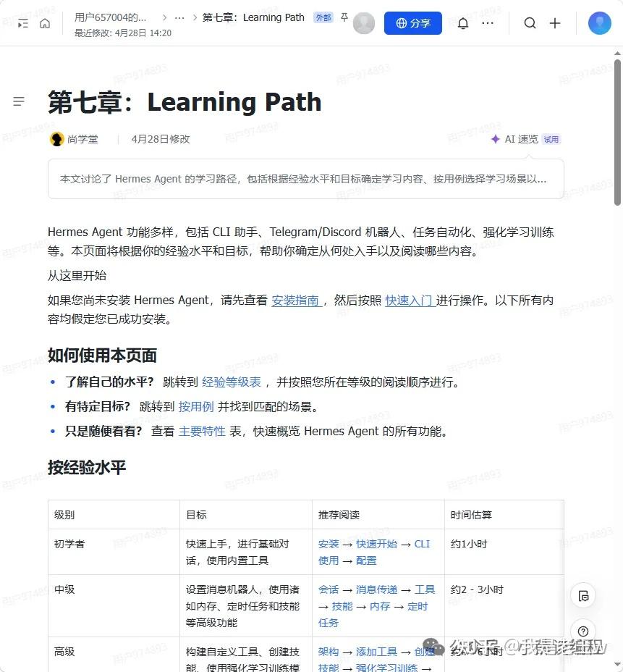
Task: Click the vertical scrollbar thumb
Action: pos(617,133)
